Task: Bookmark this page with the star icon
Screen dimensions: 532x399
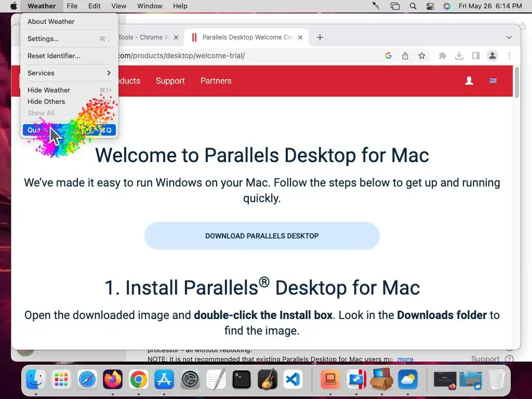Action: click(422, 56)
